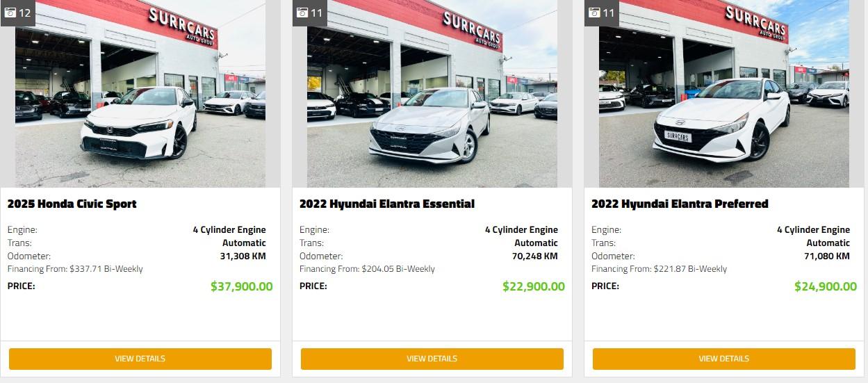Open the white Elantra Preferred photo
The width and height of the screenshot is (868, 383).
pos(724,94)
